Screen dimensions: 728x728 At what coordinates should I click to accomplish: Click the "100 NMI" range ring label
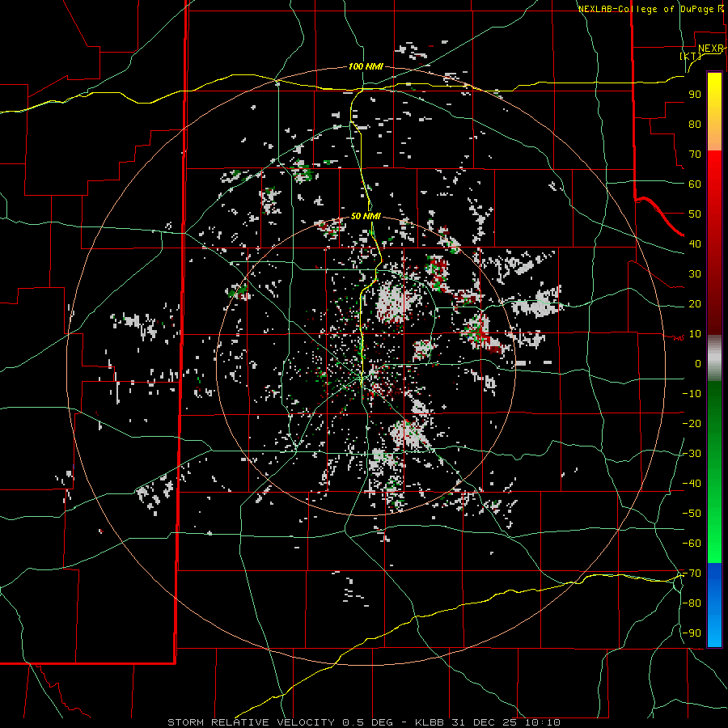click(366, 67)
